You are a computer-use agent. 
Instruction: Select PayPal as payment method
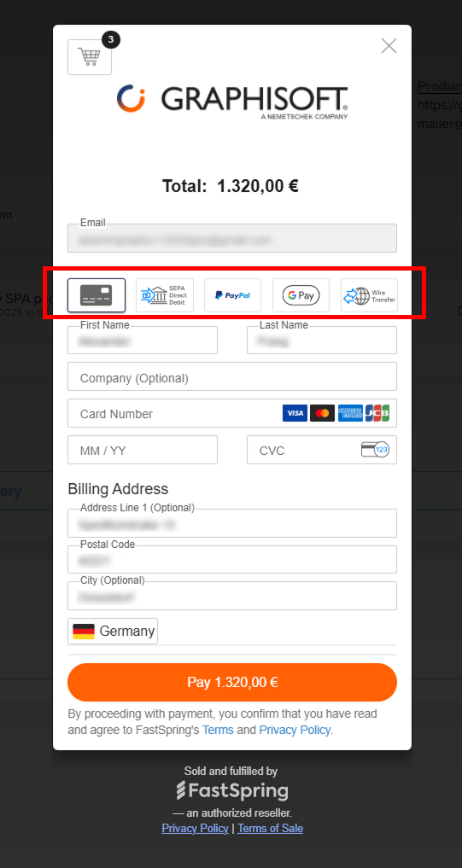click(232, 295)
